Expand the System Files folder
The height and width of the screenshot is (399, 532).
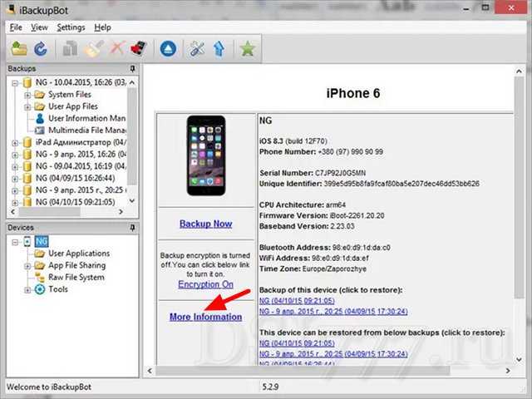27,95
